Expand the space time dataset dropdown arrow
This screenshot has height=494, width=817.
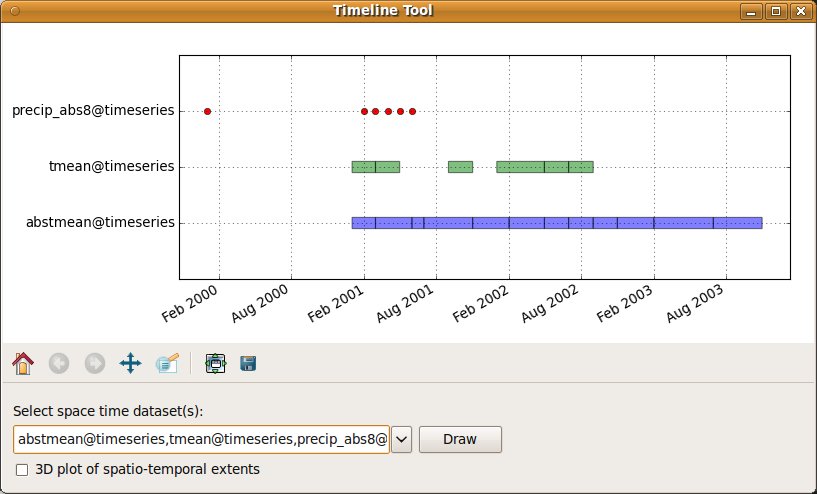401,439
